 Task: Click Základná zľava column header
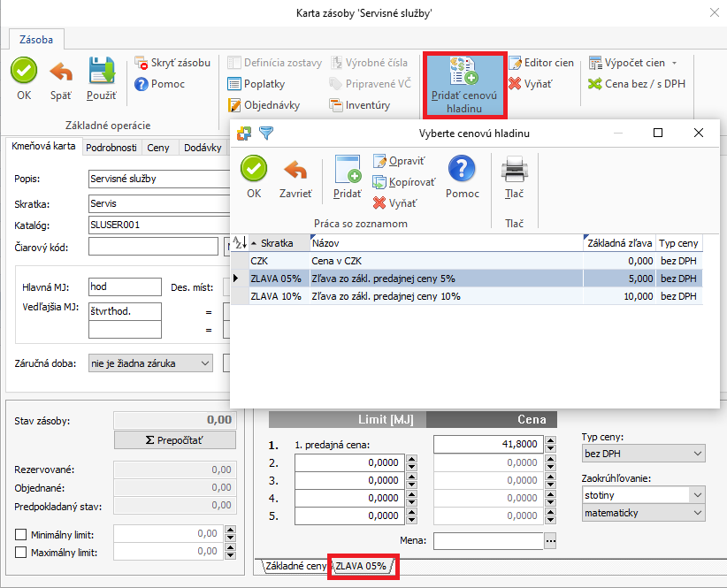pyautogui.click(x=619, y=243)
